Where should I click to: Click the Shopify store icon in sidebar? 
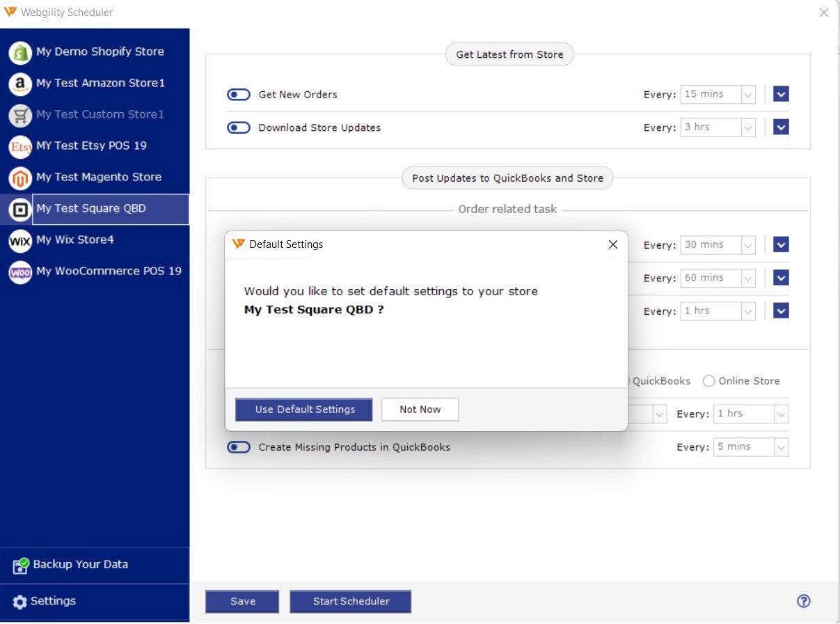point(20,52)
